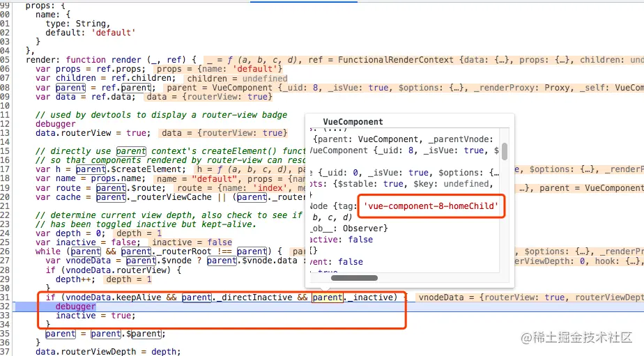Screen dimensions: 644x356
Task: Click gutter line number 05 for render function
Action: (5, 60)
